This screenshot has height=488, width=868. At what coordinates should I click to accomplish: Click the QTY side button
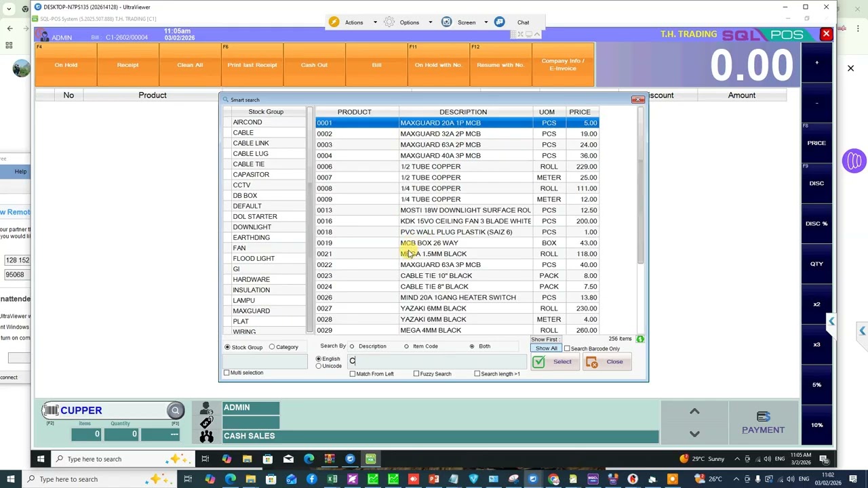pos(816,264)
